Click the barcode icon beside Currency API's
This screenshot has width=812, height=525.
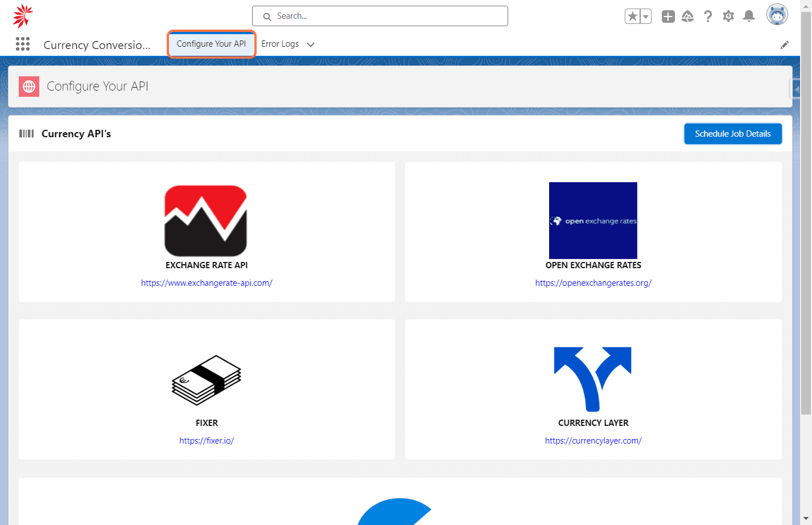click(x=26, y=133)
